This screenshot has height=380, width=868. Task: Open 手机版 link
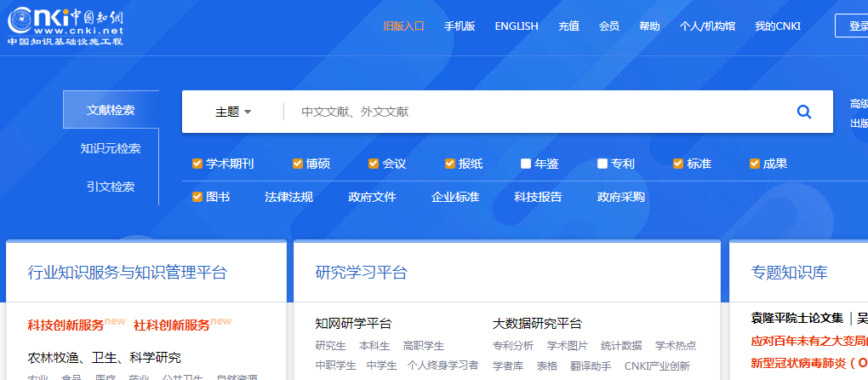460,26
